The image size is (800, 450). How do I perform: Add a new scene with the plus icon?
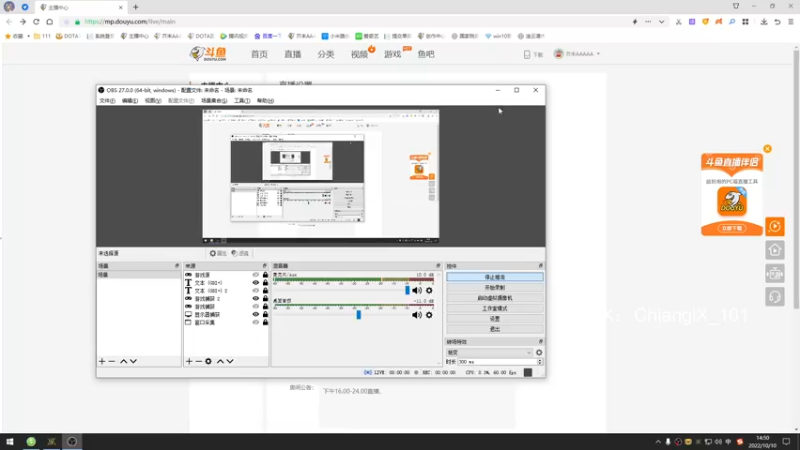[x=102, y=361]
